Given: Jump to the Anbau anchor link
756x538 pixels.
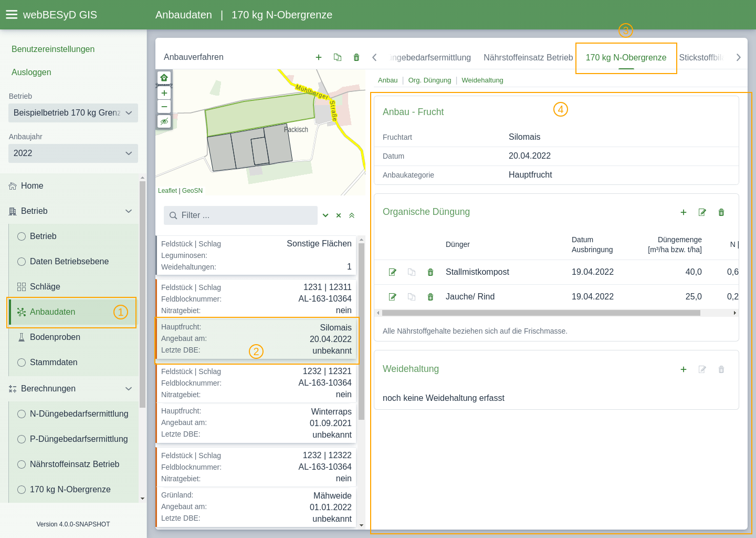Looking at the screenshot, I should pos(388,80).
